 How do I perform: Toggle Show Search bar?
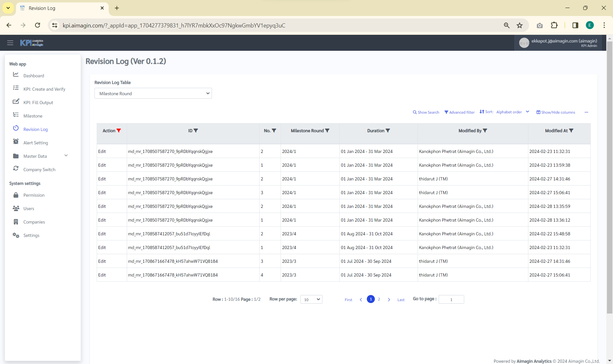point(426,112)
